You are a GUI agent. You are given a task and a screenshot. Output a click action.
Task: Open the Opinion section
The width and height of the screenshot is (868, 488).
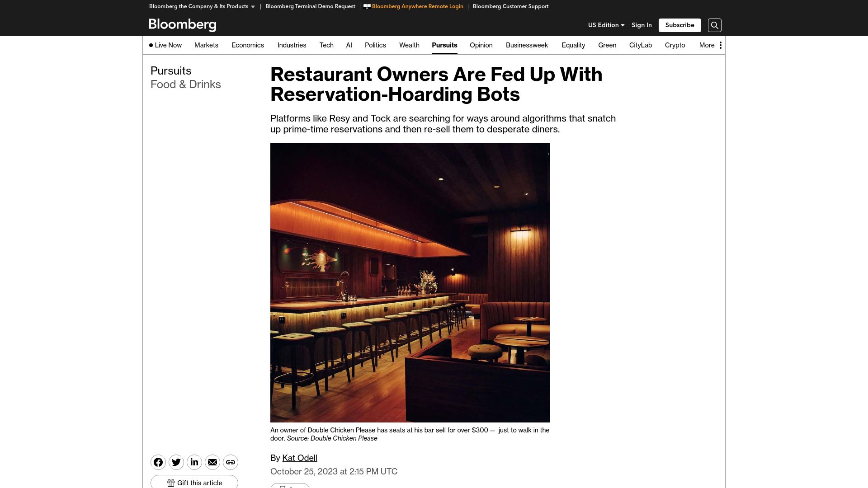tap(481, 45)
